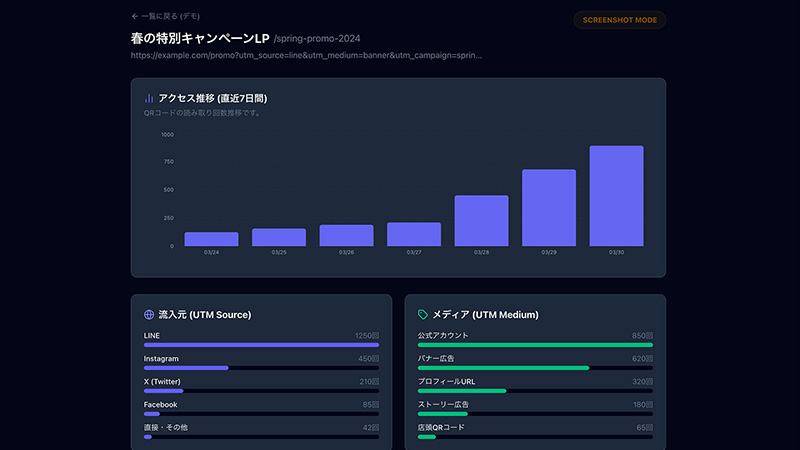This screenshot has height=450, width=800.
Task: Toggle the SCREENSHOT MODE button
Action: [619, 20]
